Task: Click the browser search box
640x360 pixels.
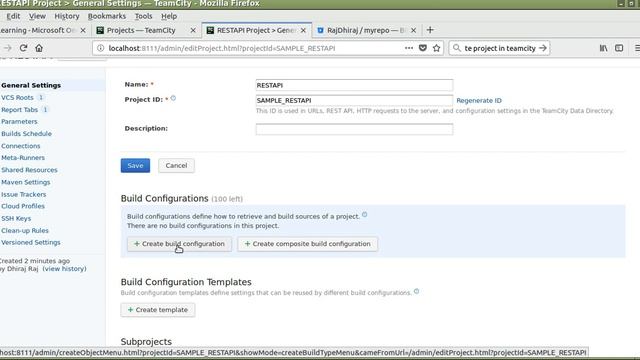Action: (x=499, y=48)
